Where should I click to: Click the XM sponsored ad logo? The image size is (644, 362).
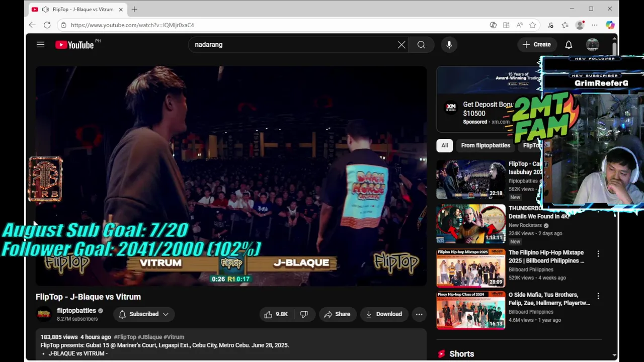(x=451, y=108)
